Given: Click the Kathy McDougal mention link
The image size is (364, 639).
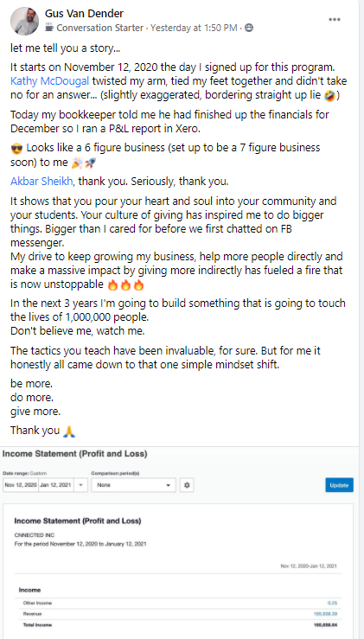Looking at the screenshot, I should 50,81.
